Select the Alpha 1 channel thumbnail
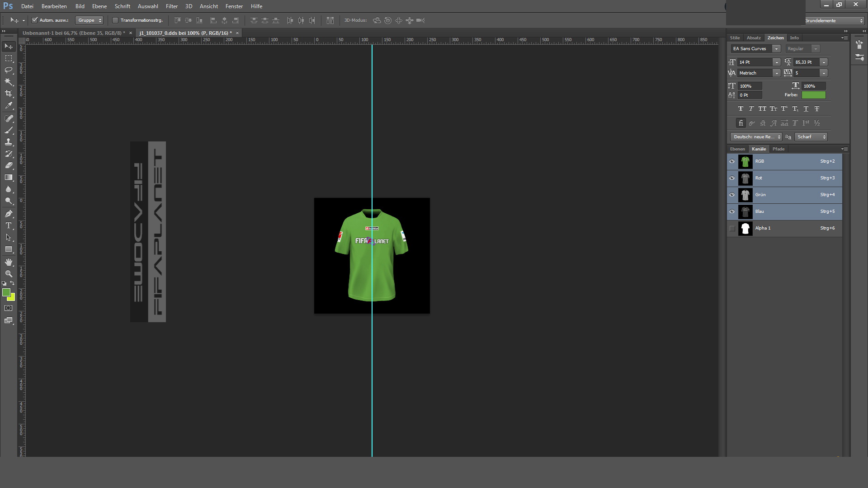 [x=745, y=229]
